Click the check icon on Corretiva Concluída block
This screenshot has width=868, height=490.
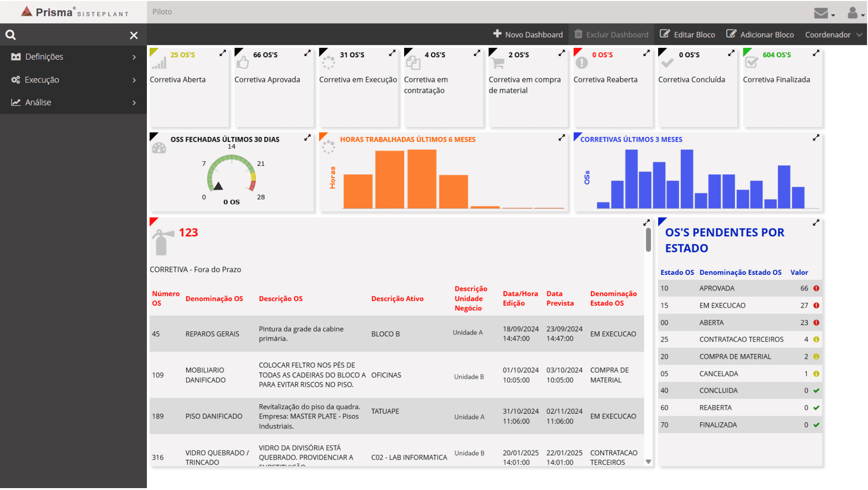[x=667, y=62]
